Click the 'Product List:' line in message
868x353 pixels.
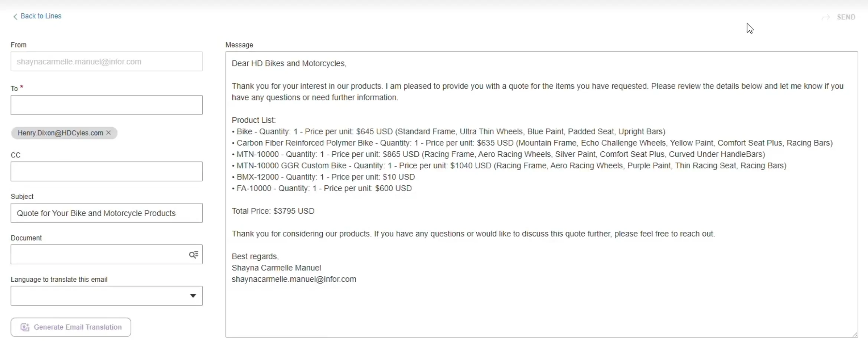(x=254, y=120)
